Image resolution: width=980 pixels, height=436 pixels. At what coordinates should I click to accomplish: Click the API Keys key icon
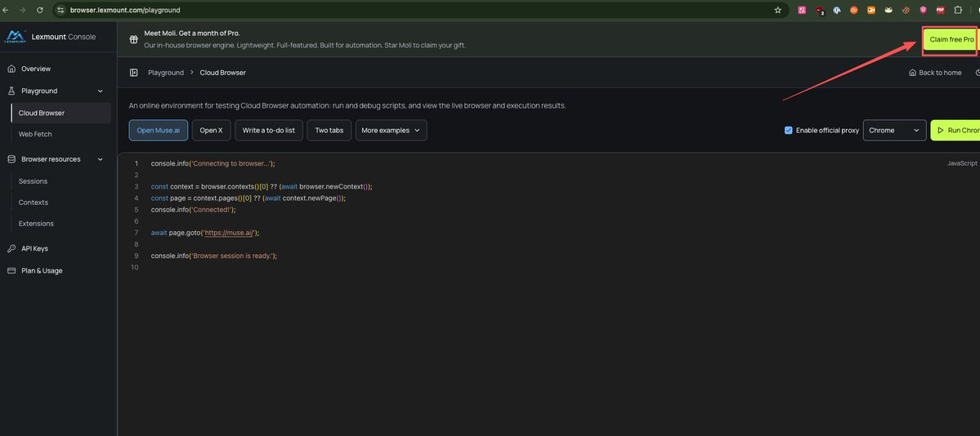coord(11,248)
